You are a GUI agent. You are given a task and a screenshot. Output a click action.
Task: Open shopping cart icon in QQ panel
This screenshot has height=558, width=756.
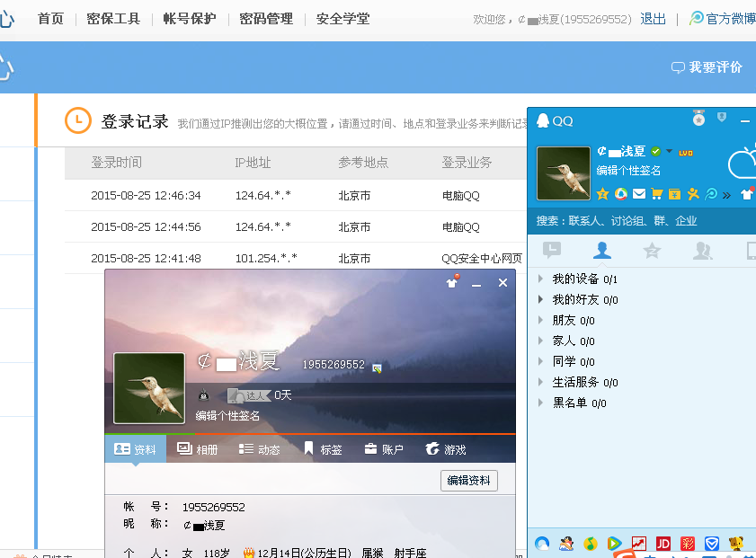657,194
